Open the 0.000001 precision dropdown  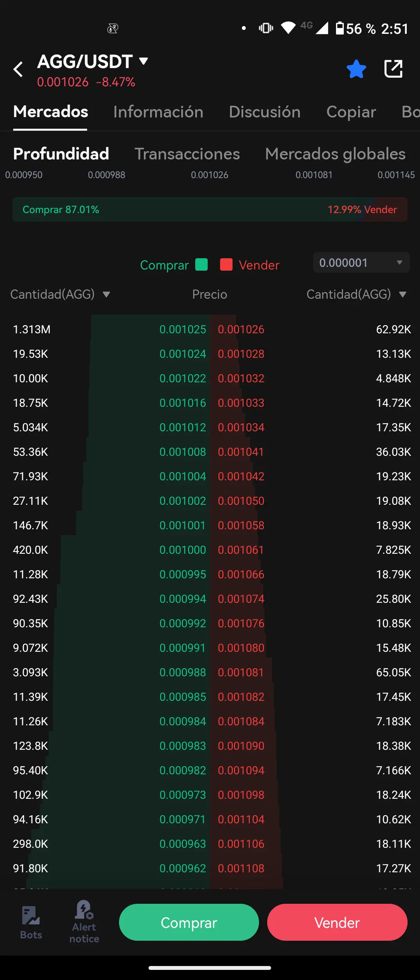tap(361, 262)
